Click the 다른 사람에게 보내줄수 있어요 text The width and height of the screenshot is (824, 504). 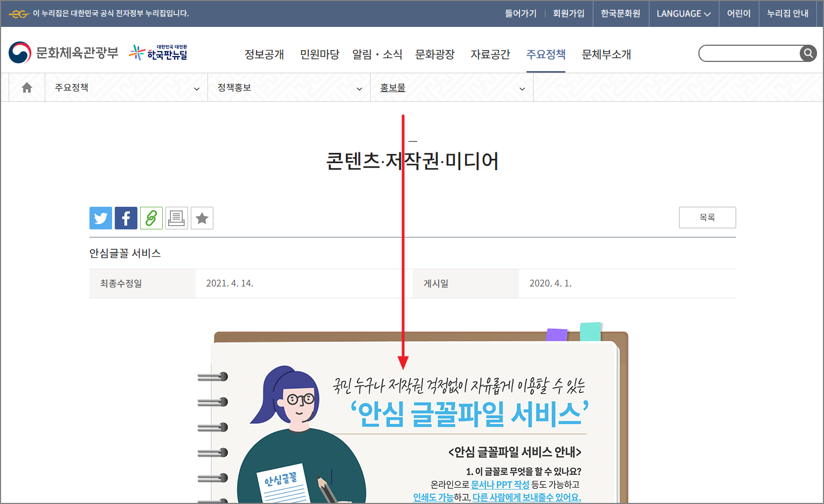(527, 498)
